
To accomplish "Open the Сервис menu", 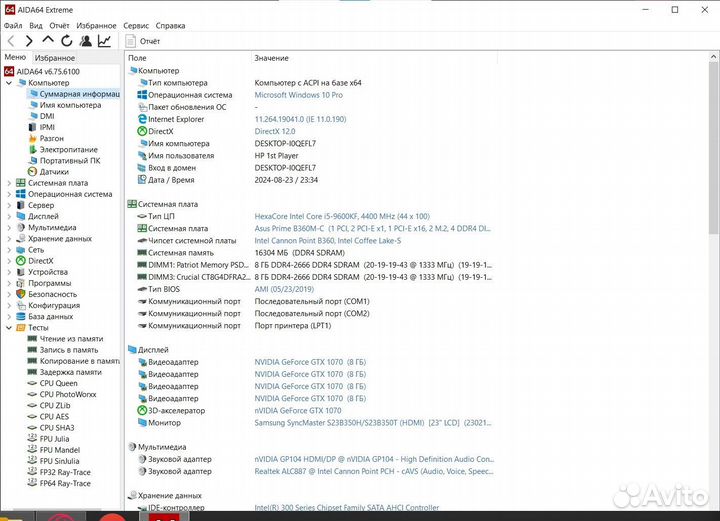I will click(136, 26).
